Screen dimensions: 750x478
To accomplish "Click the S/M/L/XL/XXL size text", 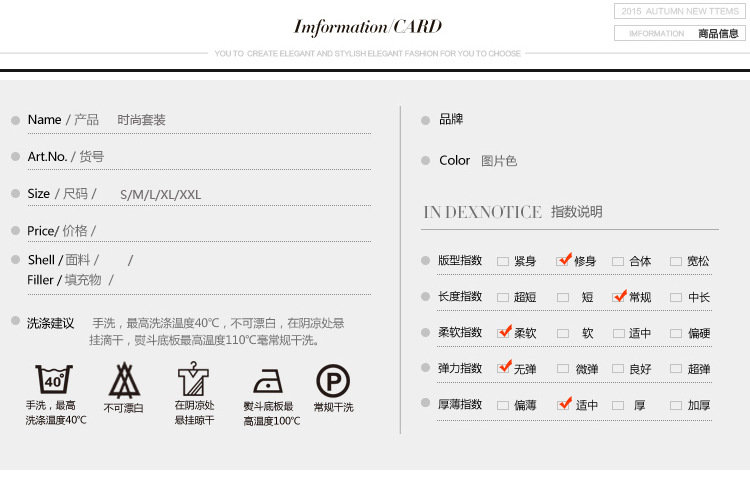I will tap(160, 194).
